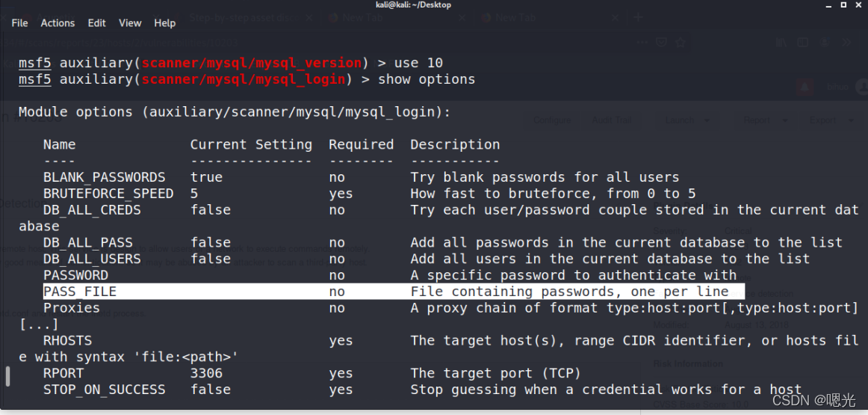Close the kali terminal window
Image resolution: width=868 pixels, height=415 pixels.
pyautogui.click(x=858, y=5)
